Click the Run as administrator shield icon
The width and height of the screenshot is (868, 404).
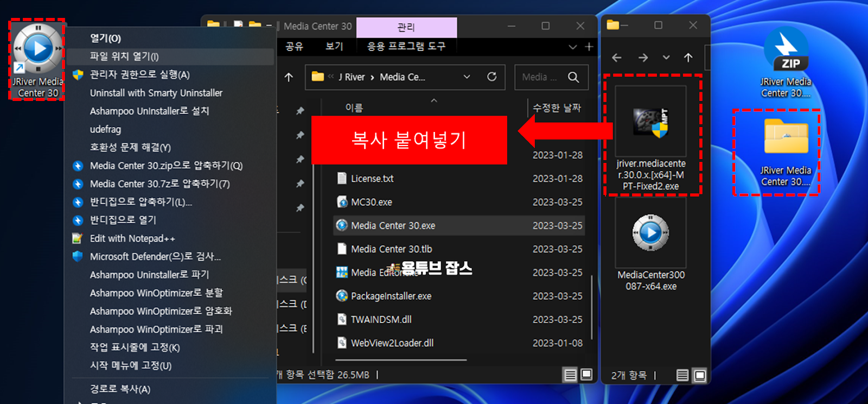click(x=78, y=75)
